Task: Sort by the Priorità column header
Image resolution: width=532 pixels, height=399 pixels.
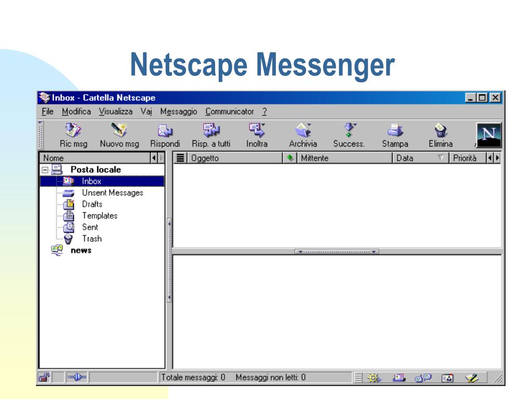Action: tap(468, 158)
